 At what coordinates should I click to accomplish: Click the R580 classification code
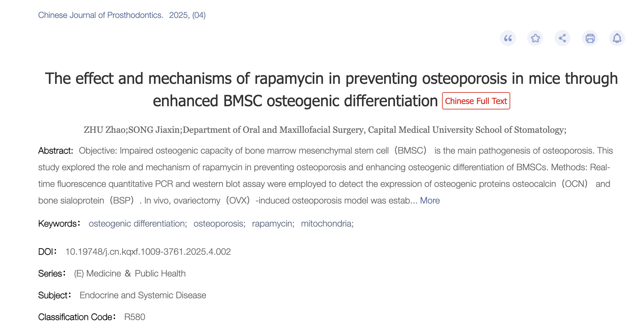pos(135,317)
